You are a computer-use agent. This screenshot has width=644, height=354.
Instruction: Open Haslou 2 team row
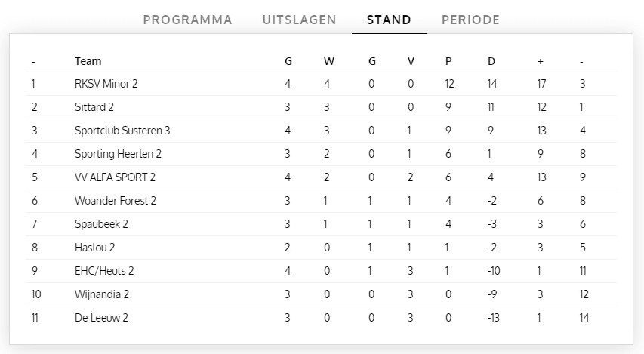(94, 248)
